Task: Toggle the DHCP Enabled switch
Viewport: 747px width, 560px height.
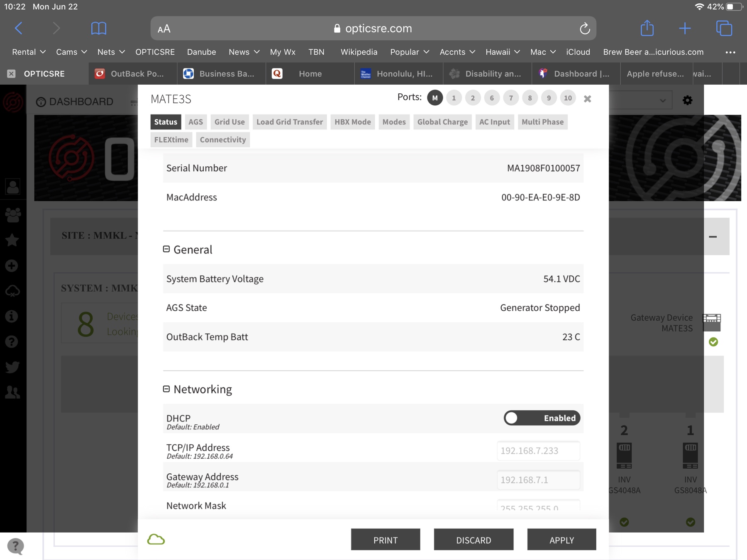Action: (542, 418)
